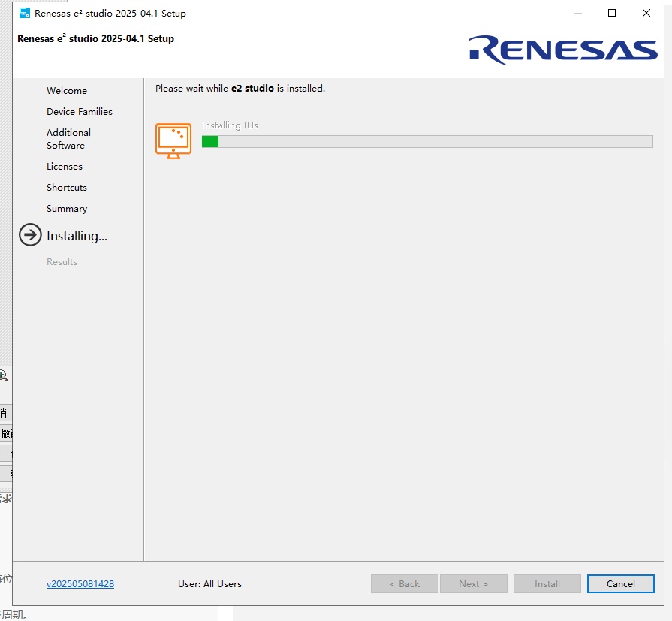Maximize the setup window

click(x=612, y=13)
